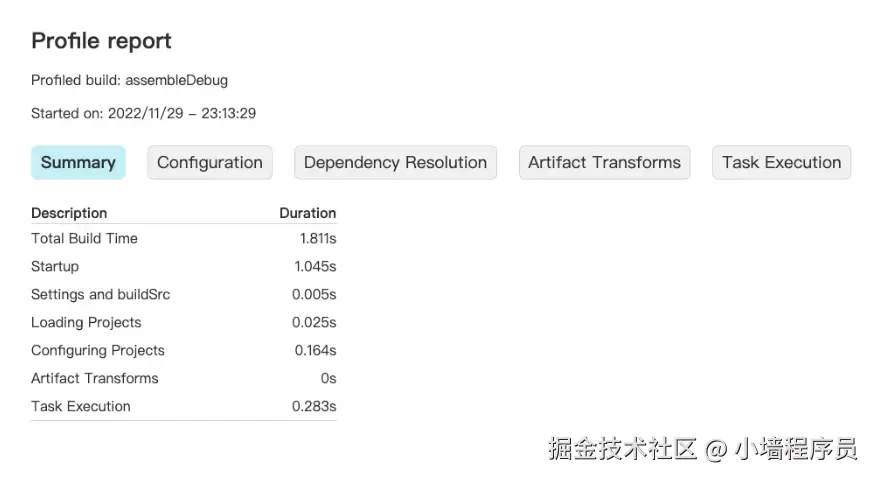Click the Duration column header
This screenshot has height=479, width=875.
pos(307,213)
